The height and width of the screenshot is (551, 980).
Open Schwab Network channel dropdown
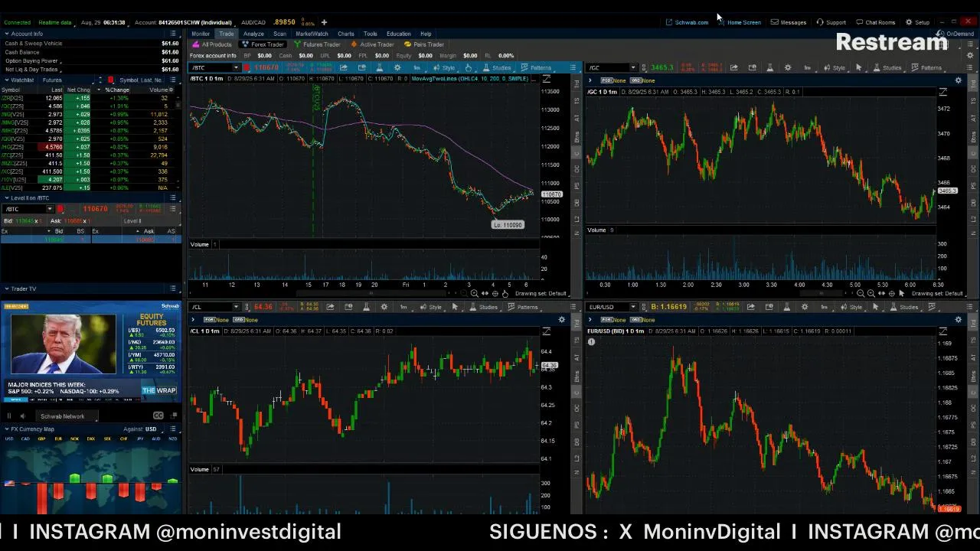pyautogui.click(x=67, y=416)
